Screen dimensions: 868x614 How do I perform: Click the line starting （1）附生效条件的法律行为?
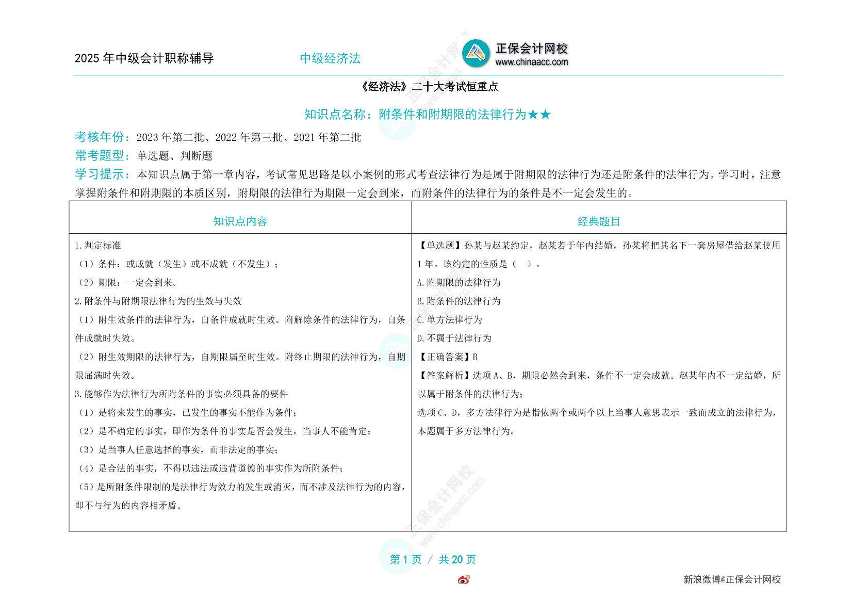[240, 320]
